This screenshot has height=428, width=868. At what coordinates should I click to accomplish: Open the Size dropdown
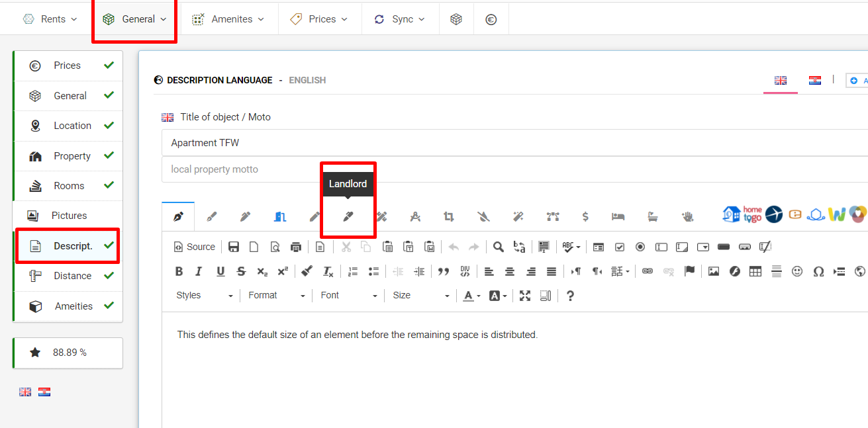421,296
